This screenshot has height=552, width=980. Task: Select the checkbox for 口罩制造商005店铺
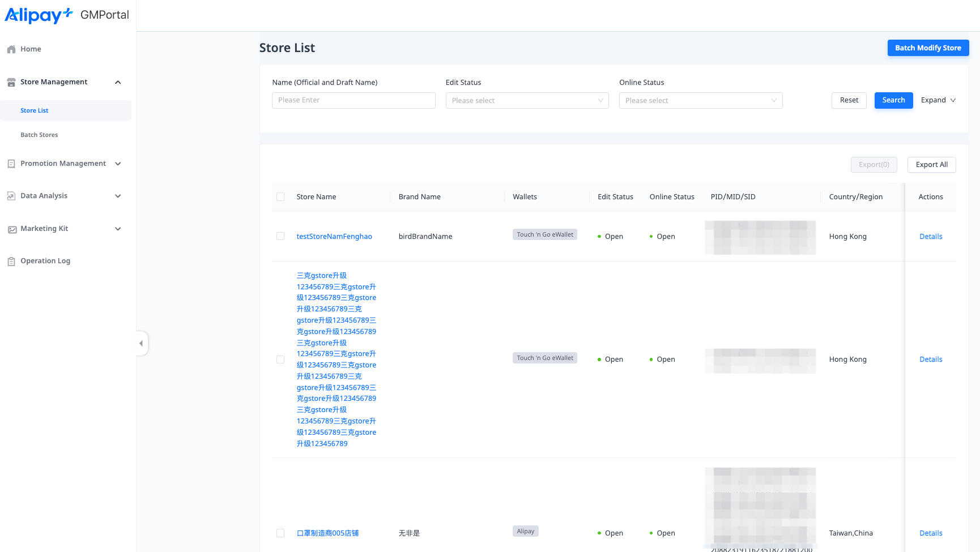(280, 533)
